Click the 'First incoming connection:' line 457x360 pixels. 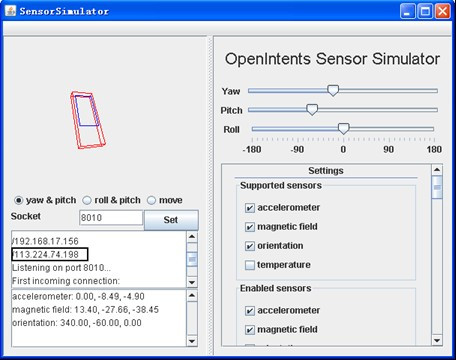point(66,281)
